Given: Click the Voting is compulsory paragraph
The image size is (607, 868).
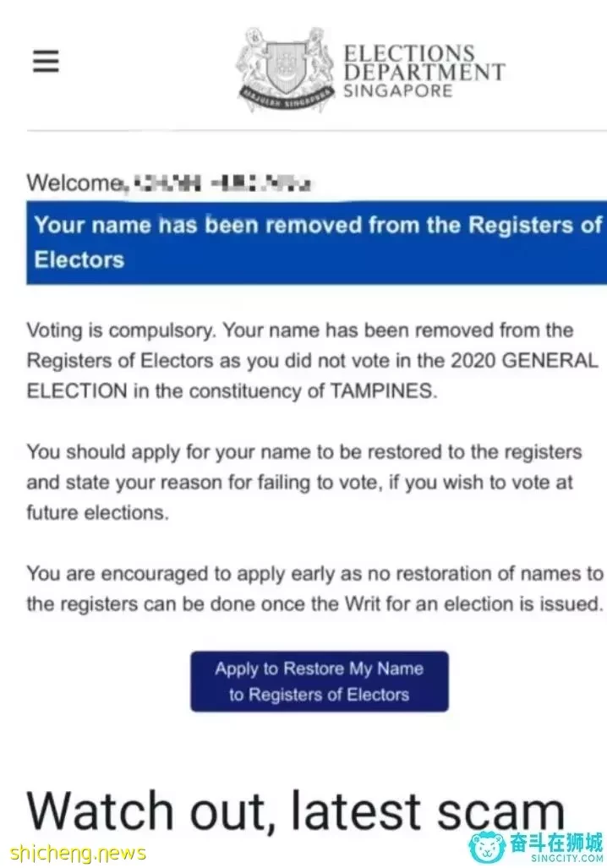Looking at the screenshot, I should click(x=312, y=360).
